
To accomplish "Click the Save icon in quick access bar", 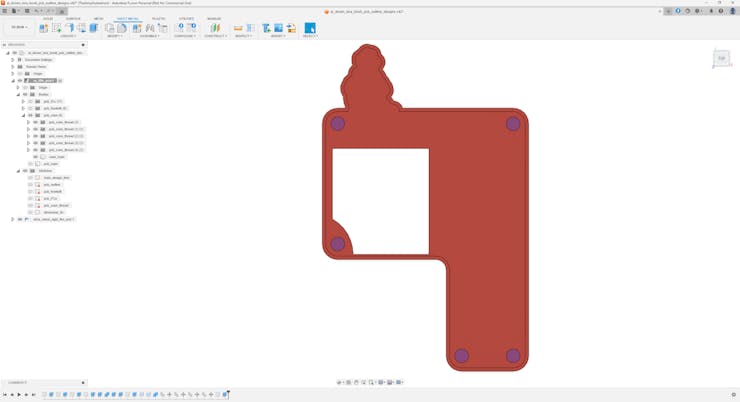I will click(27, 11).
